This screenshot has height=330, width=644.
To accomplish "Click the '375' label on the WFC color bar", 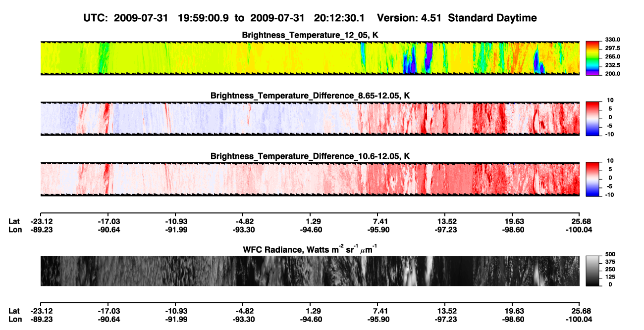I will (610, 262).
